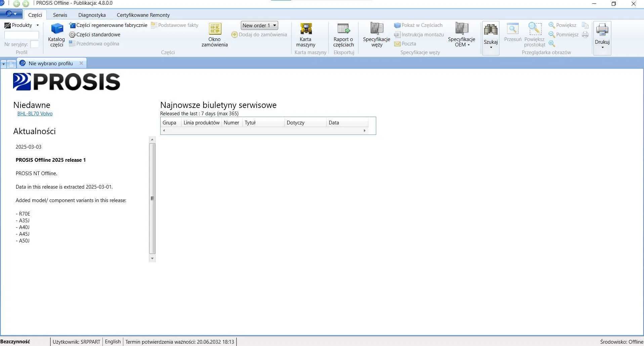
Task: Click the English language status entry
Action: tap(113, 342)
